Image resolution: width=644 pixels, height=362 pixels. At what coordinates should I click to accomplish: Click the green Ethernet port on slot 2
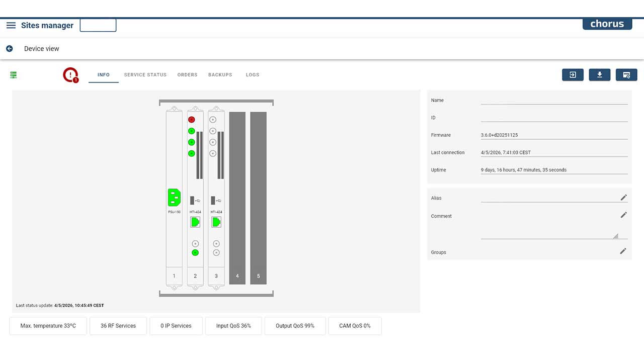195,222
